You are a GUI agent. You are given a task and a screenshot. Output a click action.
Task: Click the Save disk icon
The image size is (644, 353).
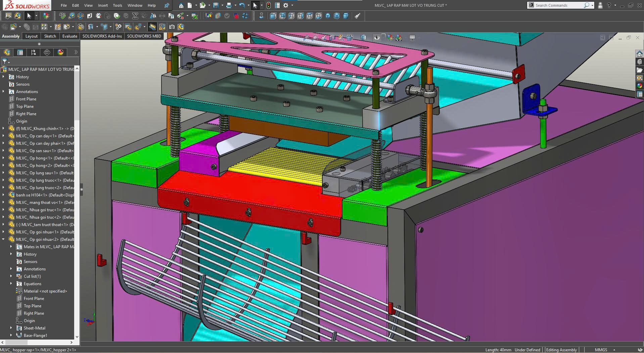click(x=216, y=5)
